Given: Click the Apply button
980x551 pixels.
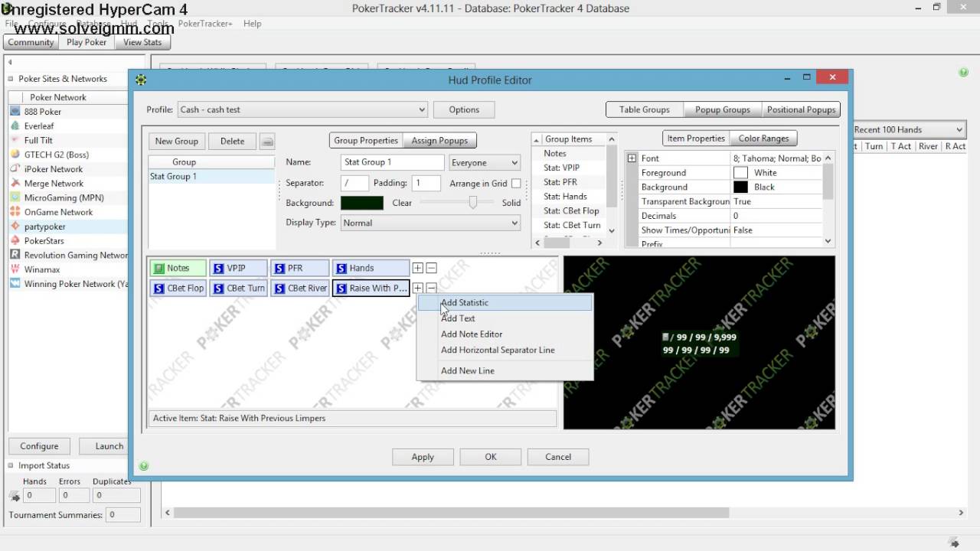Looking at the screenshot, I should point(423,457).
